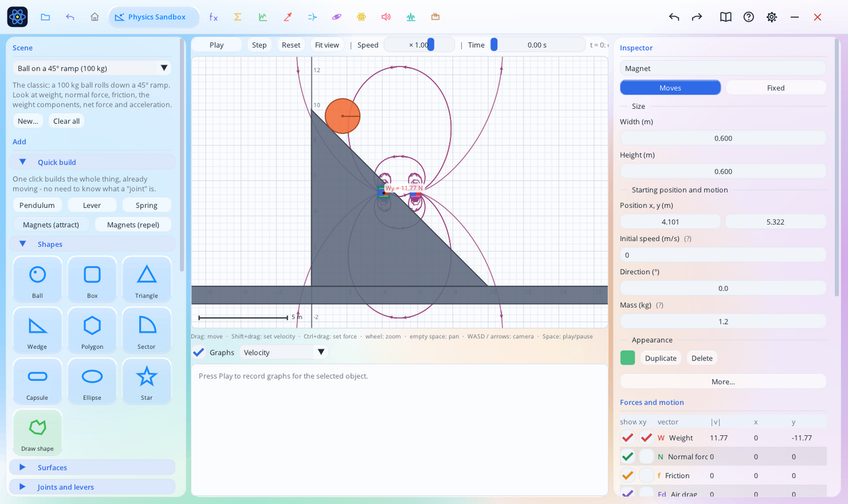Open the teal waveform tool
This screenshot has width=848, height=504.
pos(411,17)
